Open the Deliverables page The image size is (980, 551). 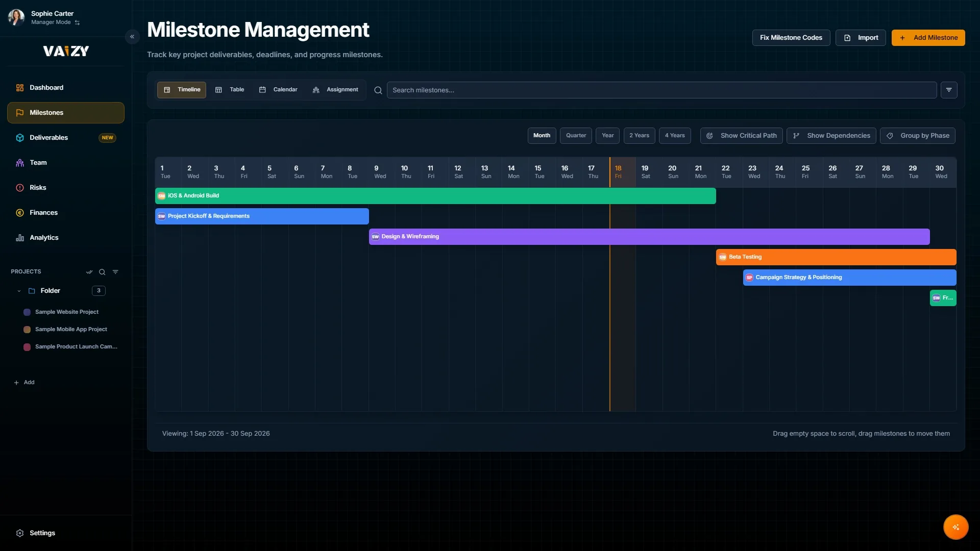point(66,138)
